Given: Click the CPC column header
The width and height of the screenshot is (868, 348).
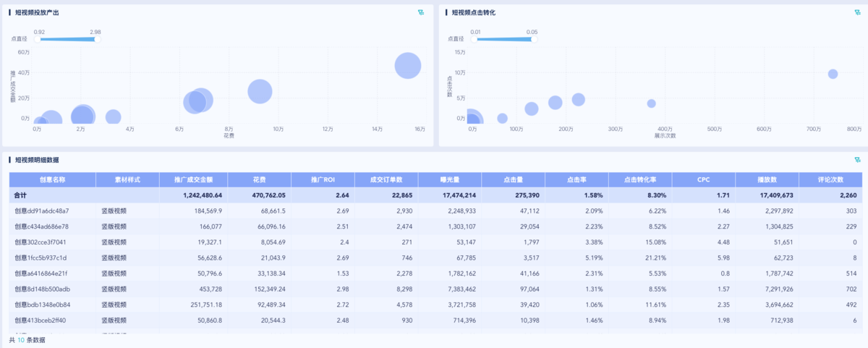Looking at the screenshot, I should click(x=704, y=179).
